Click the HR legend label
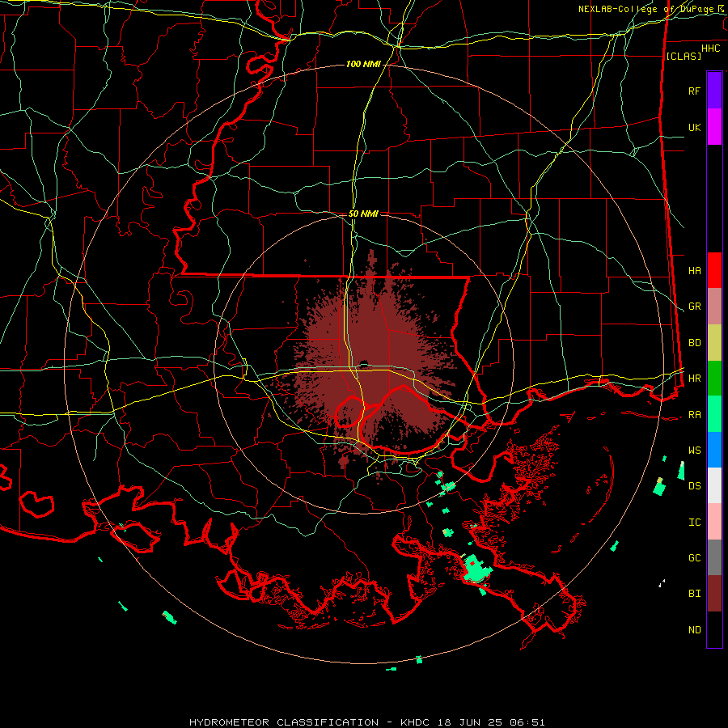728x728 pixels. pos(694,379)
